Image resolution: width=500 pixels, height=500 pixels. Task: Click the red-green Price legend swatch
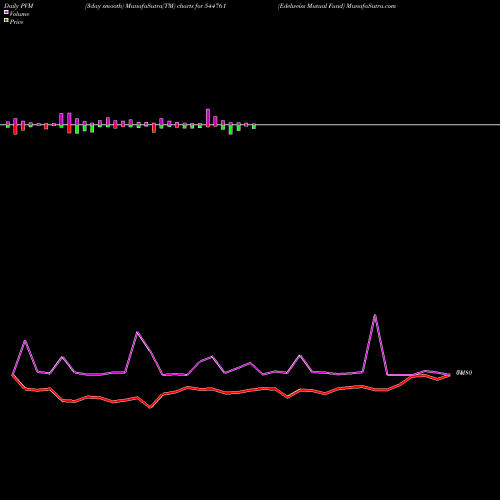(6, 21)
